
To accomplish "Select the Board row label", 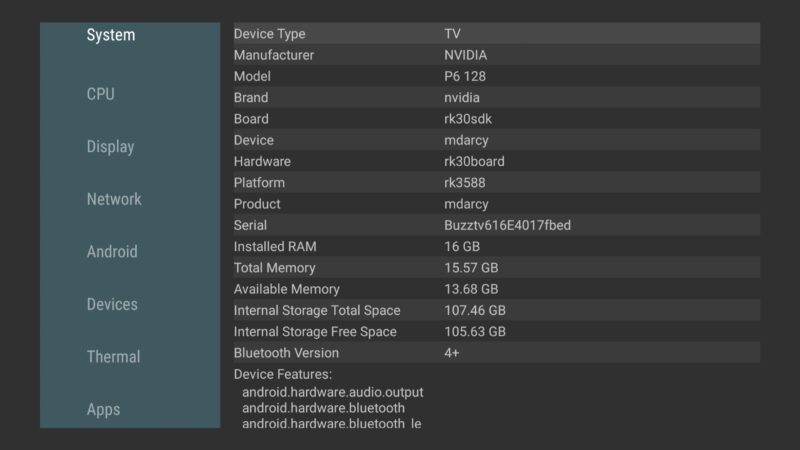I will pyautogui.click(x=251, y=119).
